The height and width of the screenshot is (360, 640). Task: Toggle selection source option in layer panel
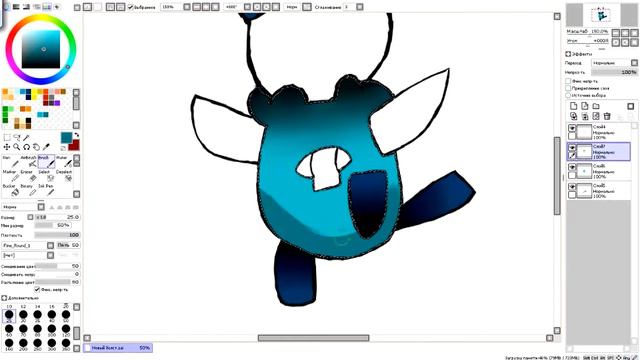tap(568, 95)
